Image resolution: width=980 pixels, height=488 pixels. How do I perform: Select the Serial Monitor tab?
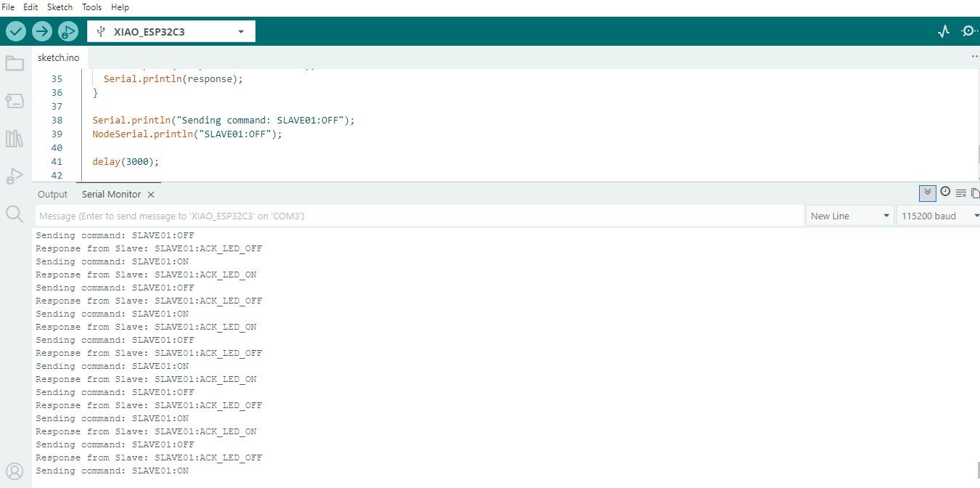(111, 195)
